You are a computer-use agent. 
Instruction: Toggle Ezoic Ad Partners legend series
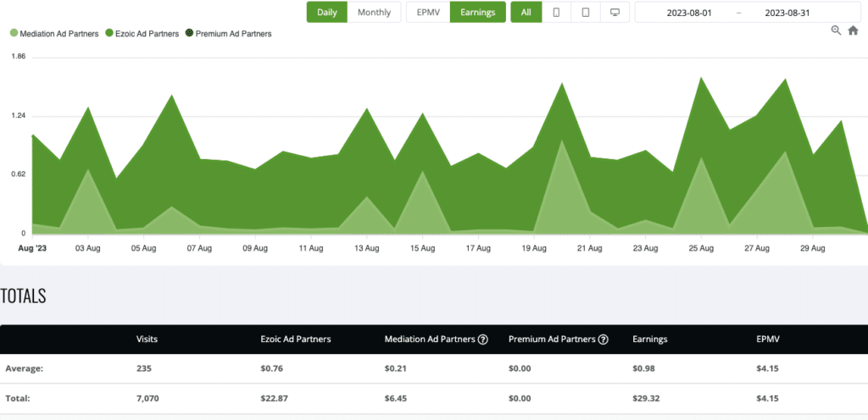pos(142,34)
